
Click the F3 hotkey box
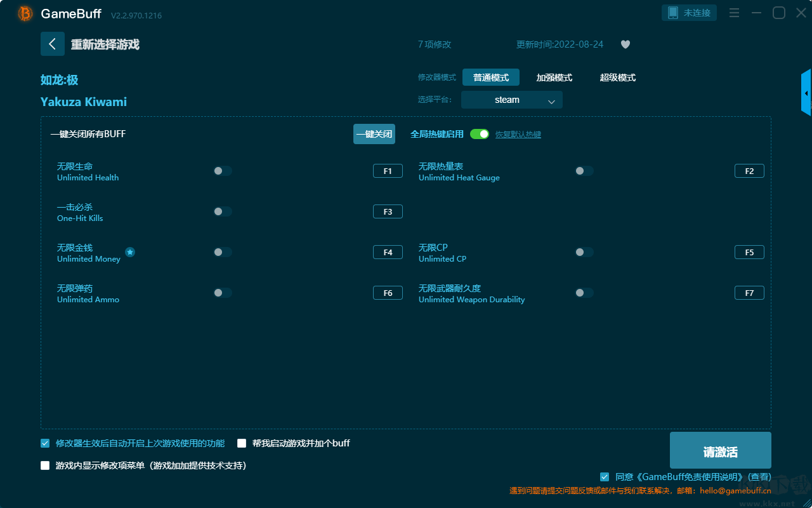[388, 211]
